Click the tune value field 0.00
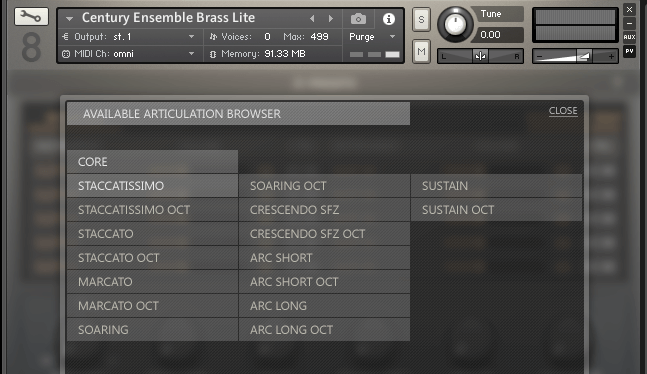This screenshot has height=374, width=647. [499, 35]
